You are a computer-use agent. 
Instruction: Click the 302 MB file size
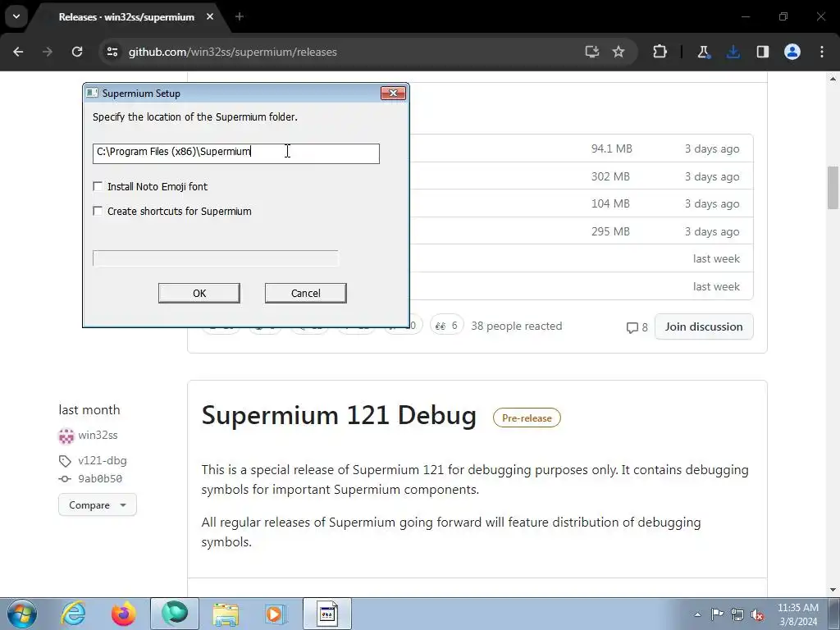click(610, 176)
